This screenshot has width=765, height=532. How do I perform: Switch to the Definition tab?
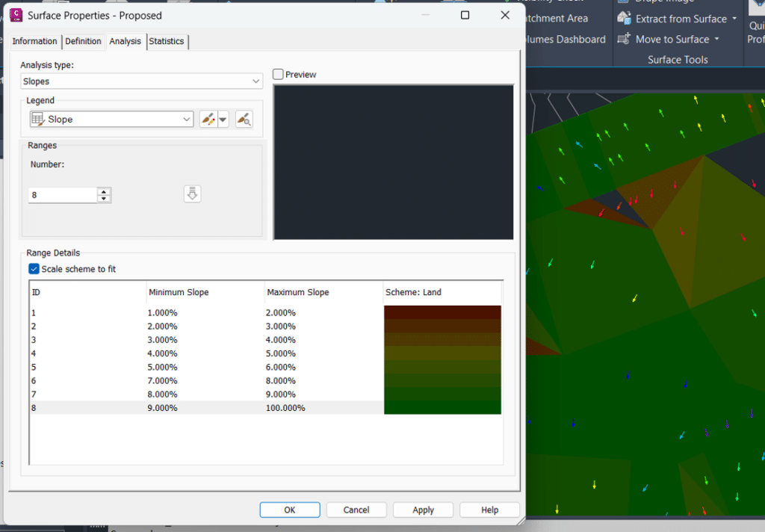pyautogui.click(x=83, y=41)
